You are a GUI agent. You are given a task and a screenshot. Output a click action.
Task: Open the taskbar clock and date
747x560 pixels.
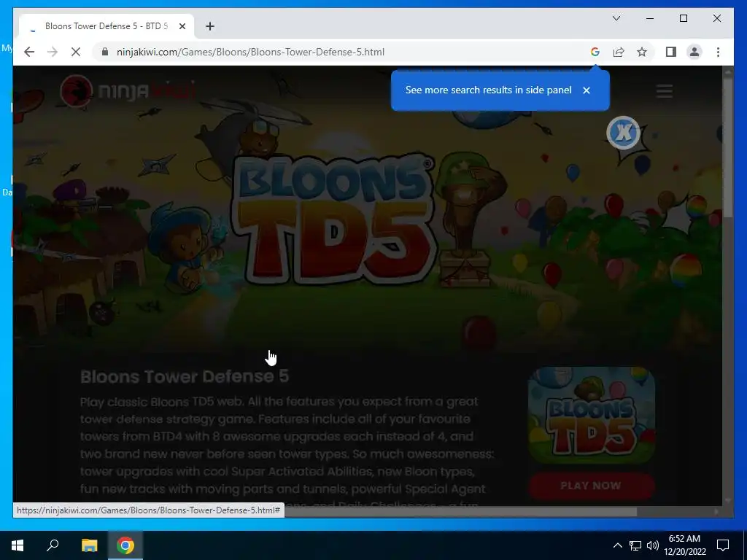pos(684,545)
